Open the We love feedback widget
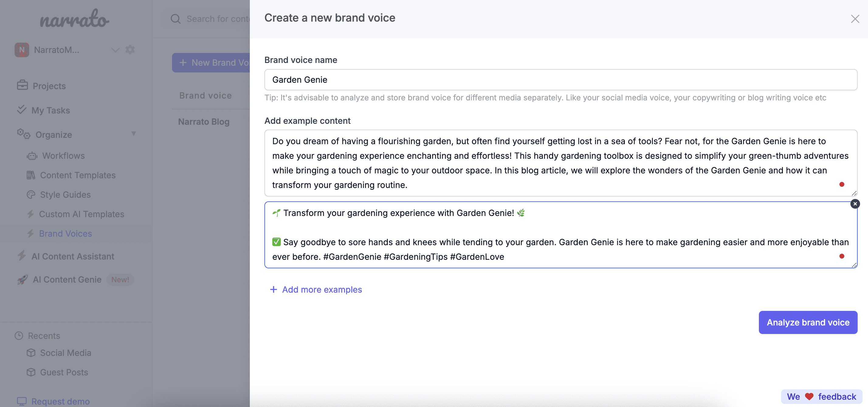 pyautogui.click(x=821, y=397)
